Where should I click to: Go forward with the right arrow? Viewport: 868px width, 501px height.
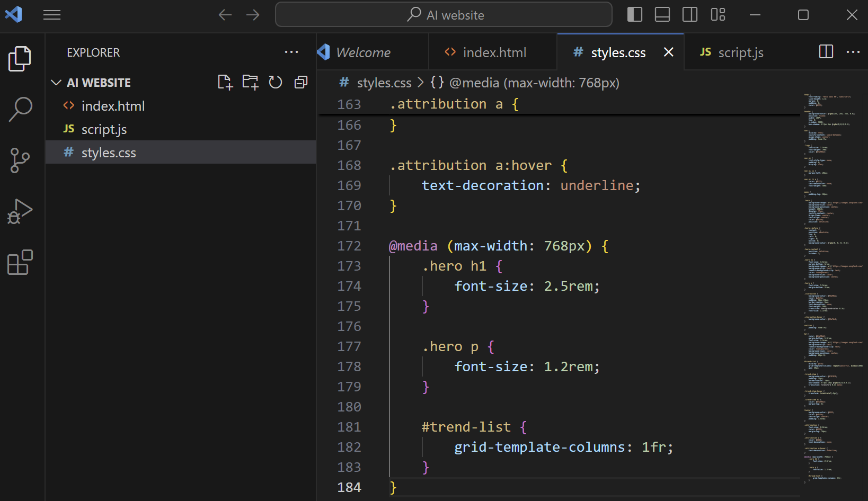pyautogui.click(x=253, y=15)
